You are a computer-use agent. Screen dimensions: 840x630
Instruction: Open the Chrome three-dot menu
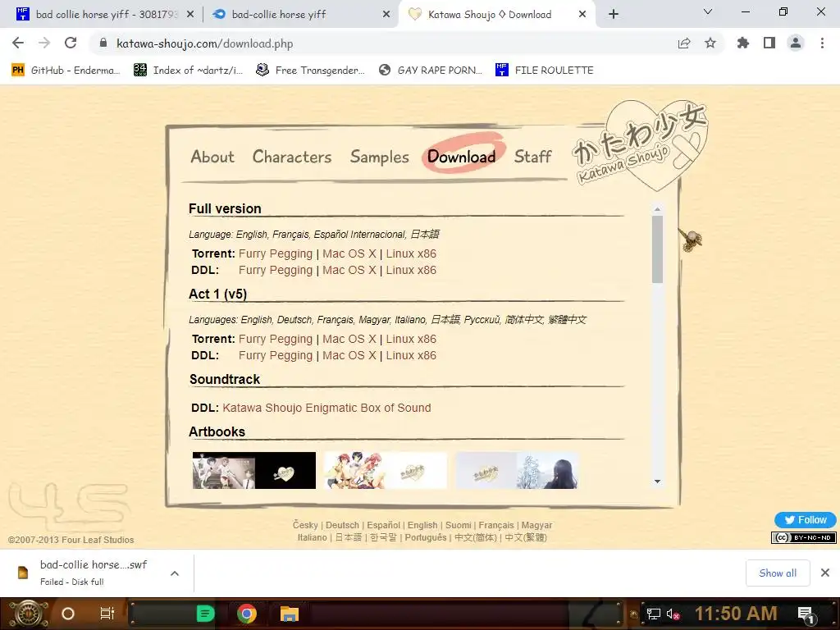coord(822,43)
